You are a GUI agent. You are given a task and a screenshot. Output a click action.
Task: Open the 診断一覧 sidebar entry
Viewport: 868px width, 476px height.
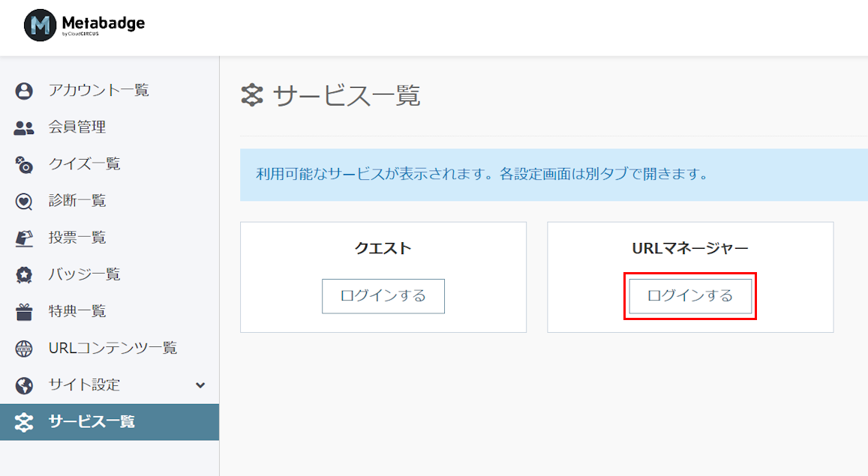click(110, 201)
